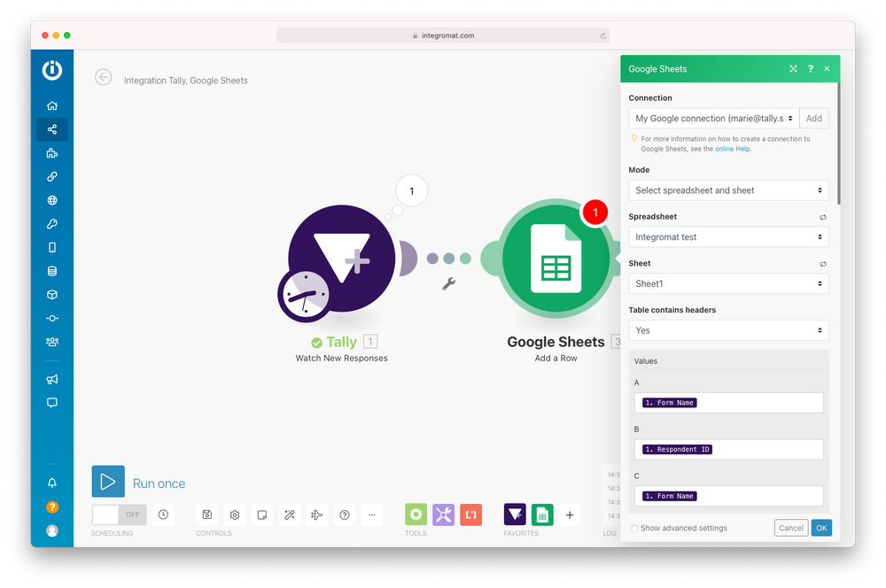The width and height of the screenshot is (886, 588).
Task: Click the Integromat logo in the sidebar
Action: [52, 70]
